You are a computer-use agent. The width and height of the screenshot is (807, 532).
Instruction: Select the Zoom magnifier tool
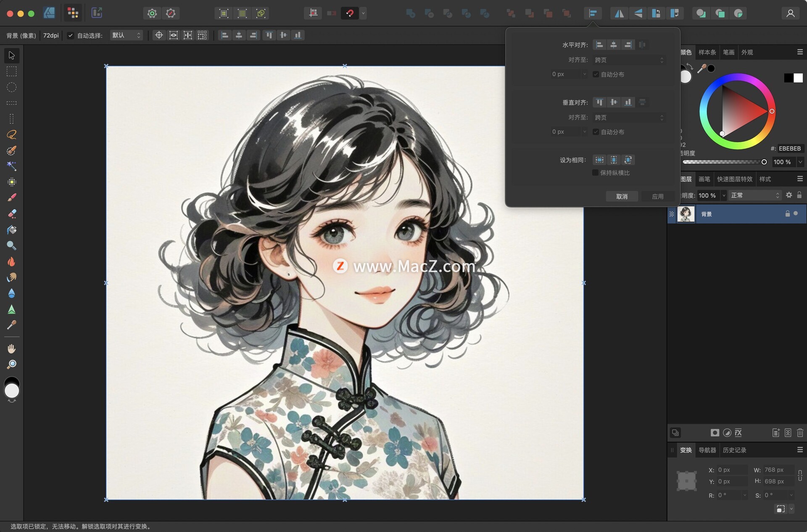tap(11, 364)
